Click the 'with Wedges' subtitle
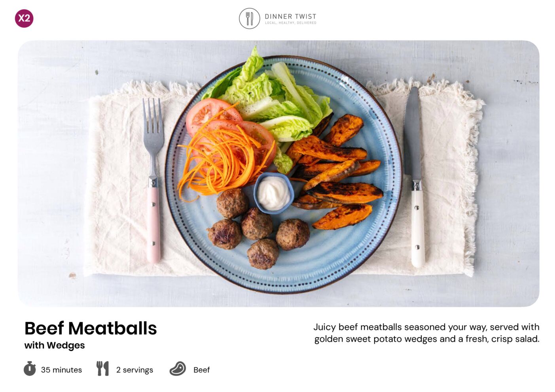Screen dimensions: 555x392 [x=55, y=345]
